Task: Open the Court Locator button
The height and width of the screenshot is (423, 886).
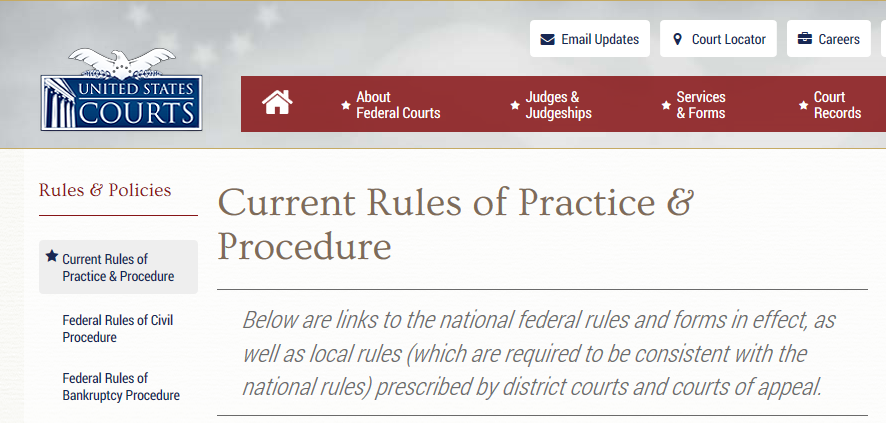Action: point(718,39)
